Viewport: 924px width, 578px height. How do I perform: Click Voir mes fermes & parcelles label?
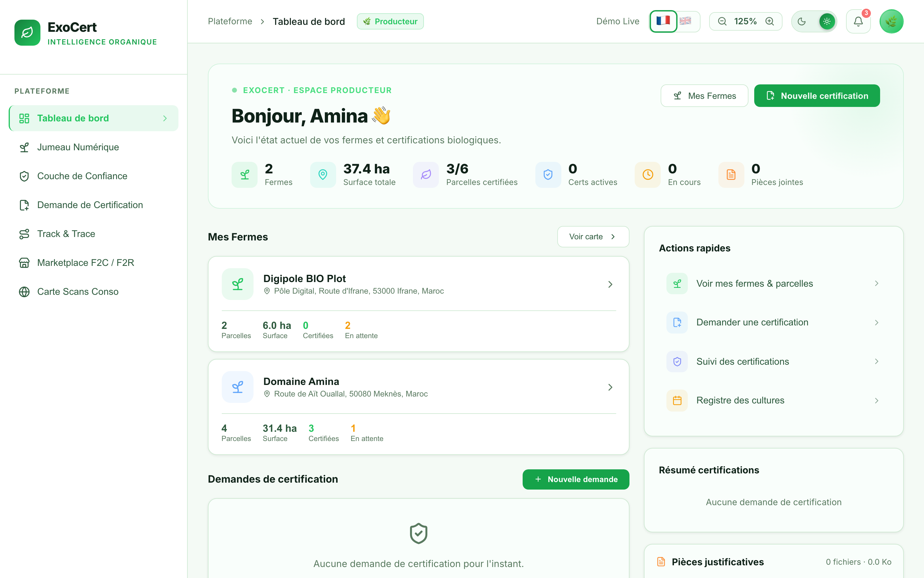pos(755,284)
